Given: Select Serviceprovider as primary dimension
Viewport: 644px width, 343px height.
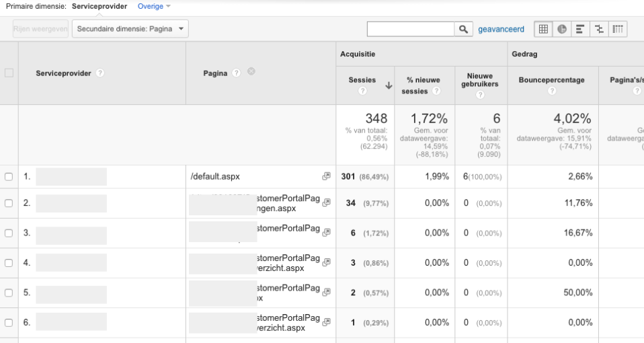Looking at the screenshot, I should click(99, 6).
